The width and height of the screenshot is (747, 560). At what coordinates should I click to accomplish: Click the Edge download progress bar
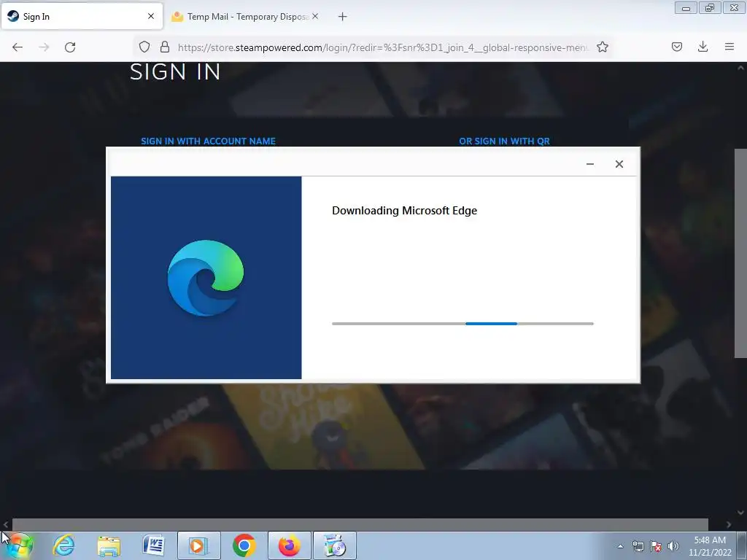pyautogui.click(x=462, y=323)
